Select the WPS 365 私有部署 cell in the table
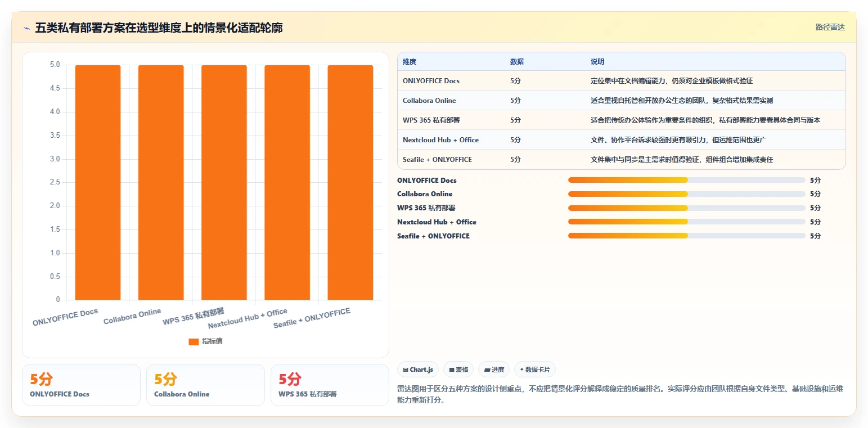868x428 pixels. [x=431, y=120]
